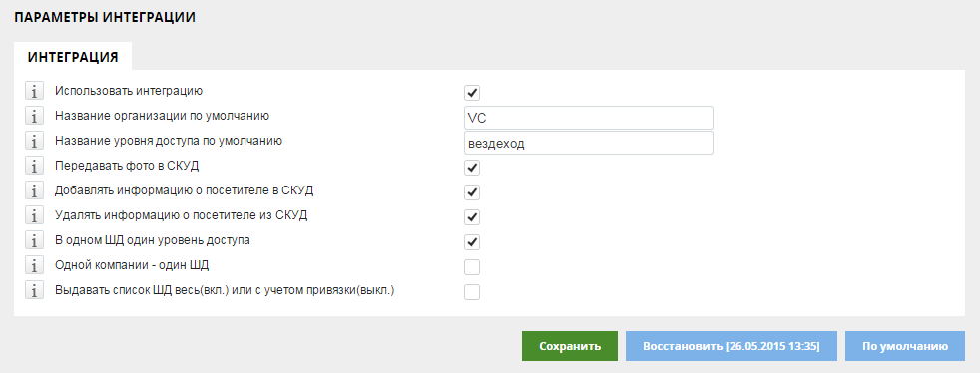Click info icon for Название уровня доступа
The image size is (980, 373).
[x=34, y=142]
